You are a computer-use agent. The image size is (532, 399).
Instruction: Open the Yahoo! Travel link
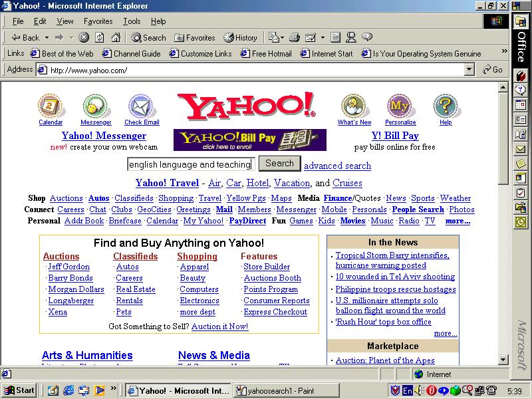(x=167, y=183)
